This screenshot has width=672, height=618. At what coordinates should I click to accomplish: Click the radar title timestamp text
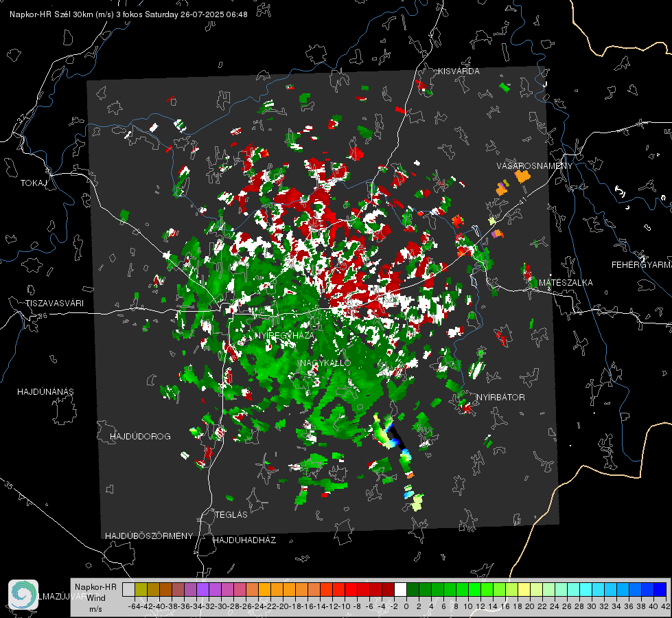click(128, 14)
